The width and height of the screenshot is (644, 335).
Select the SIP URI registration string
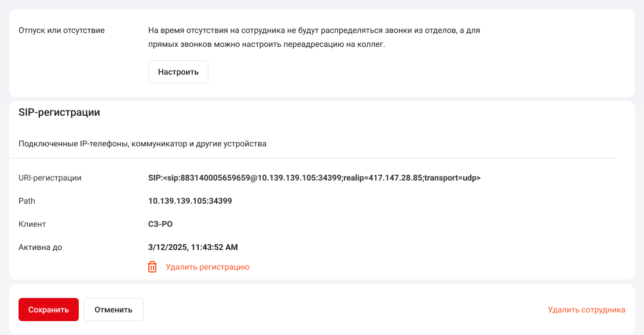click(314, 178)
